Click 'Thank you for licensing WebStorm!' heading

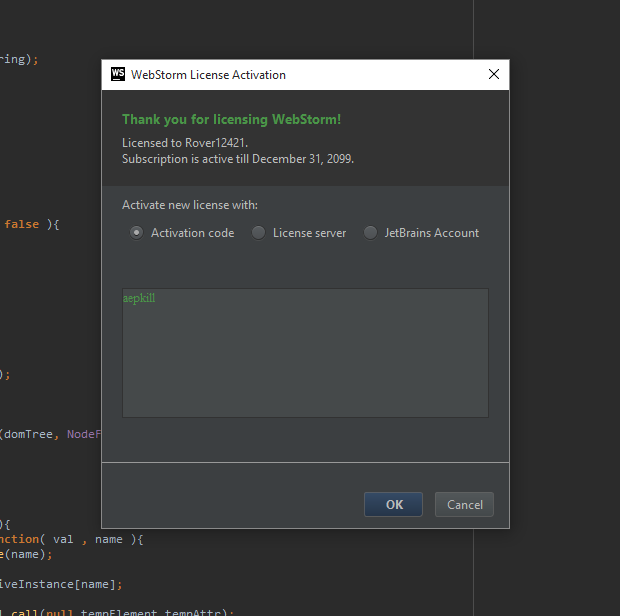[x=231, y=119]
